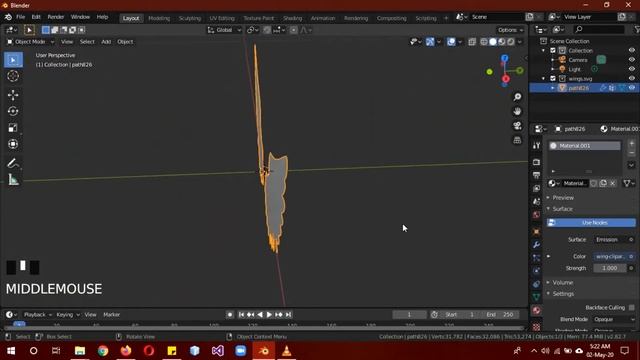This screenshot has width=640, height=360.
Task: Open Chrome from the Windows taskbar
Action: (103, 351)
